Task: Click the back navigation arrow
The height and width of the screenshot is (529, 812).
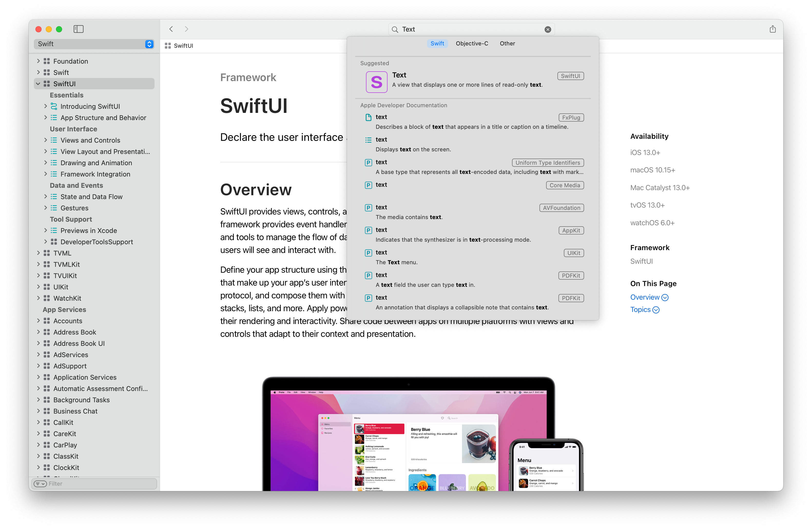Action: [x=171, y=29]
